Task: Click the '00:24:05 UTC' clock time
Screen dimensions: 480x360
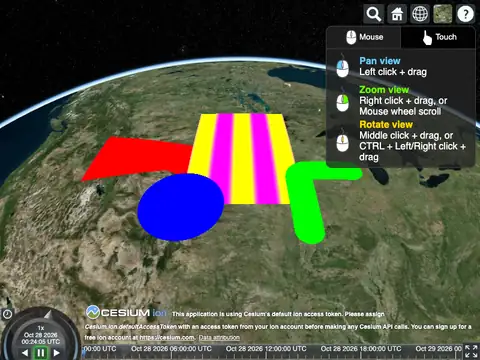Action: click(41, 342)
